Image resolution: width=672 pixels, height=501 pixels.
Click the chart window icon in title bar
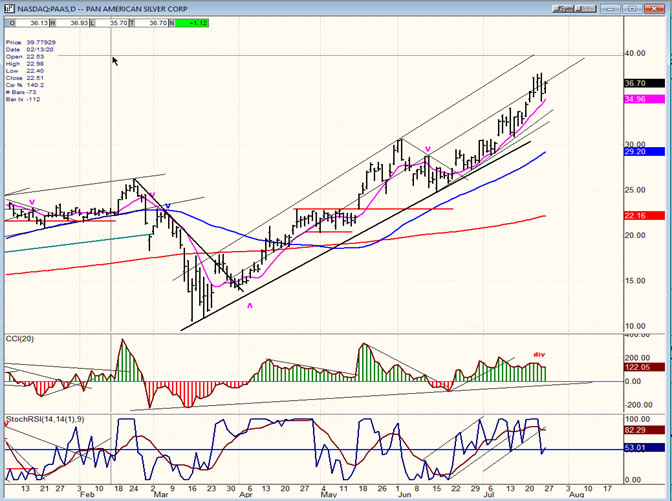[x=8, y=7]
